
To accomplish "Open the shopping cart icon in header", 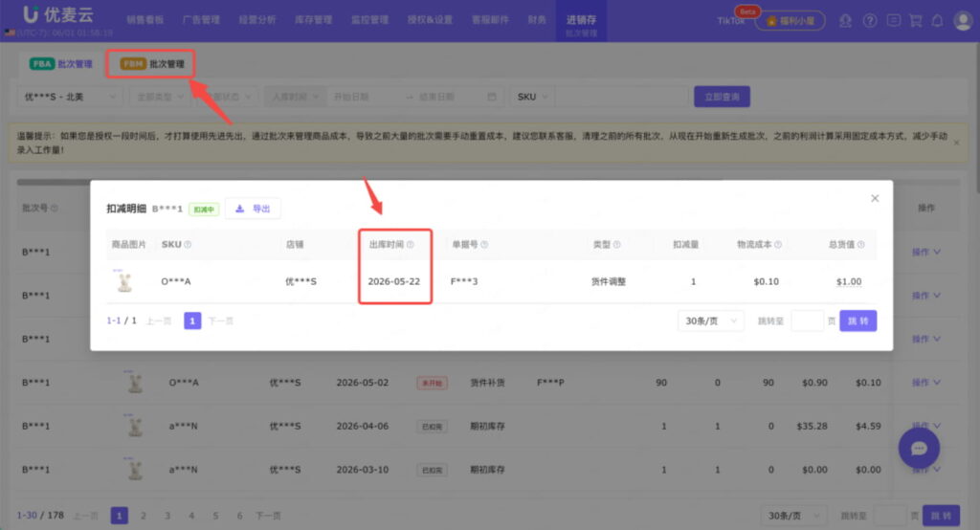I will [916, 21].
